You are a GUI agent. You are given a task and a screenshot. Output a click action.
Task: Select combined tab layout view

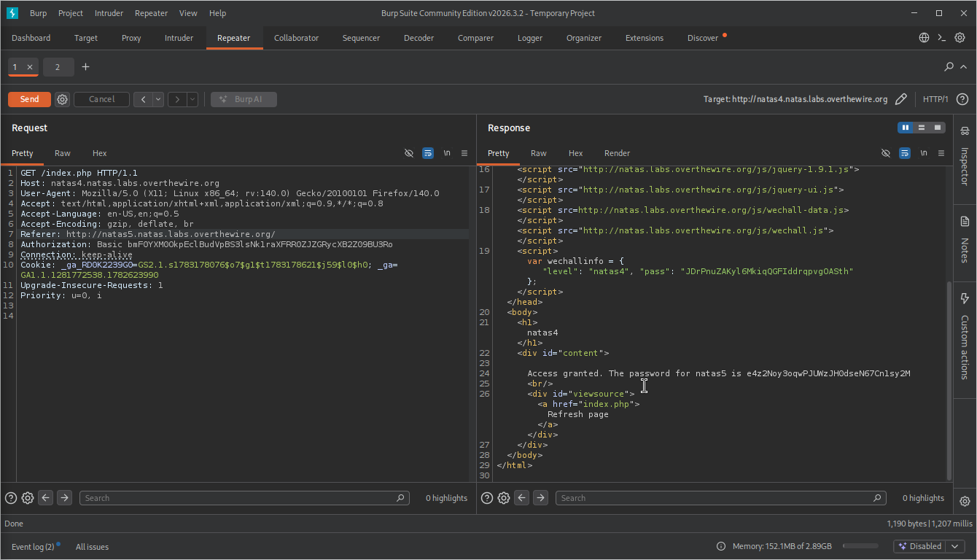[x=938, y=128]
